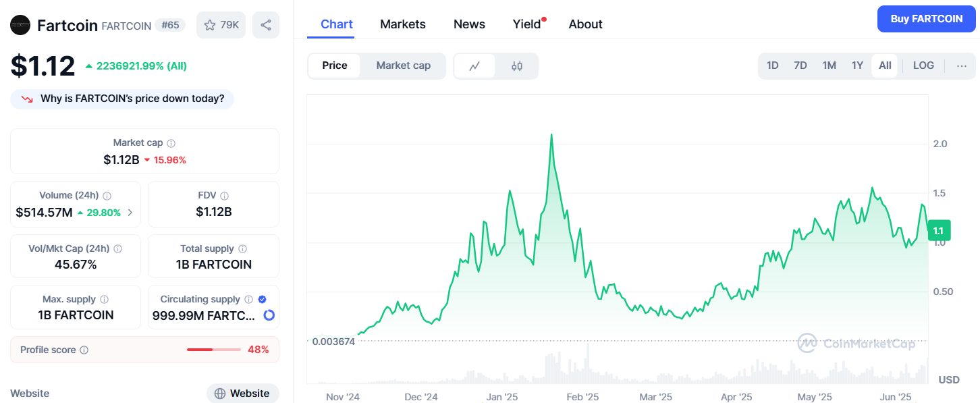Click the Fartcoin logo icon

click(x=20, y=25)
